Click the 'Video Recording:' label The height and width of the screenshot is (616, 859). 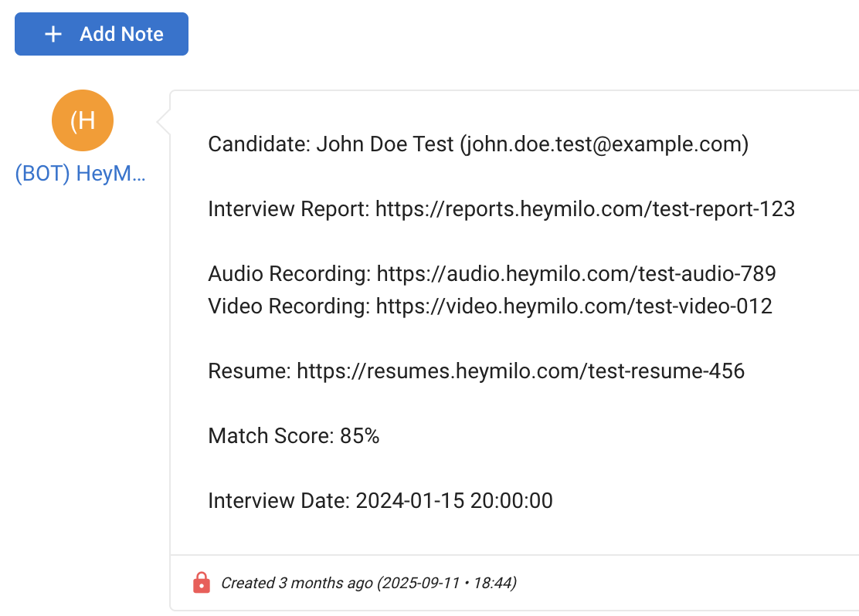pos(289,306)
